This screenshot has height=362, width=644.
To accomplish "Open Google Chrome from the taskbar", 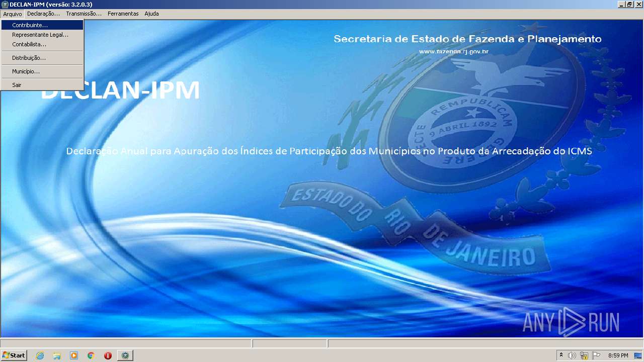I will click(91, 355).
